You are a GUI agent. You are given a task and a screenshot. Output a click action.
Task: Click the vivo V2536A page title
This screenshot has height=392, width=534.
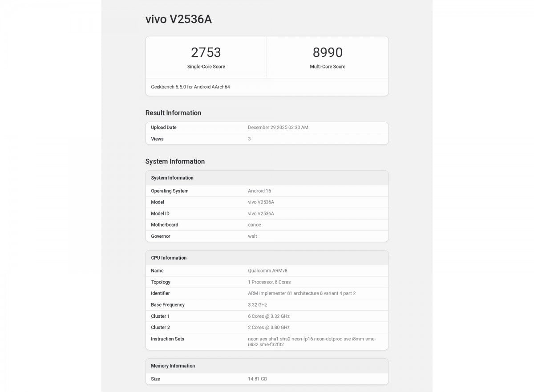tap(178, 19)
